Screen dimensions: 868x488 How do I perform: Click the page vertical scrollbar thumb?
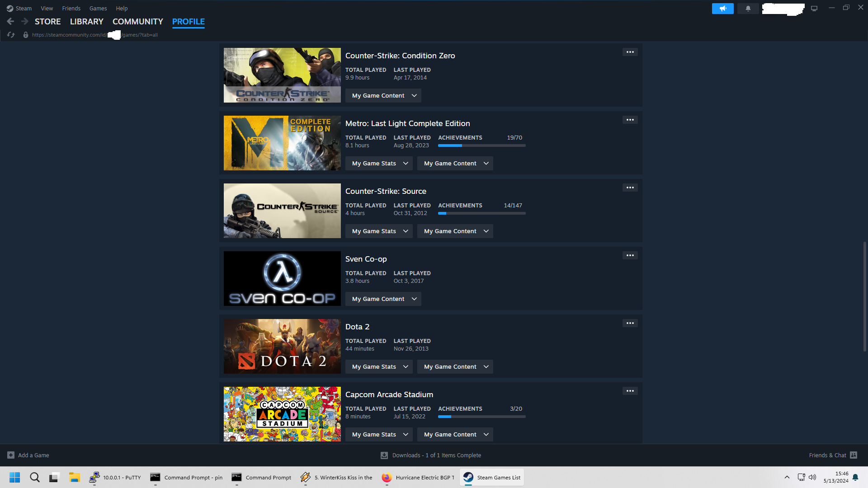tap(864, 296)
